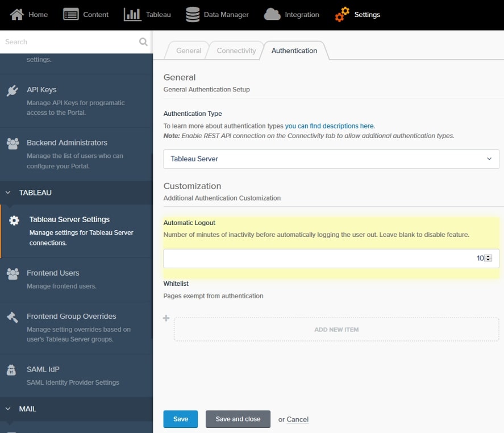Image resolution: width=504 pixels, height=433 pixels.
Task: Click the search magnifier icon
Action: point(143,42)
